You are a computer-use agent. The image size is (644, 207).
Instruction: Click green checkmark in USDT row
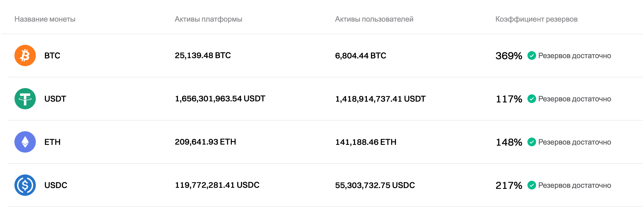click(532, 99)
